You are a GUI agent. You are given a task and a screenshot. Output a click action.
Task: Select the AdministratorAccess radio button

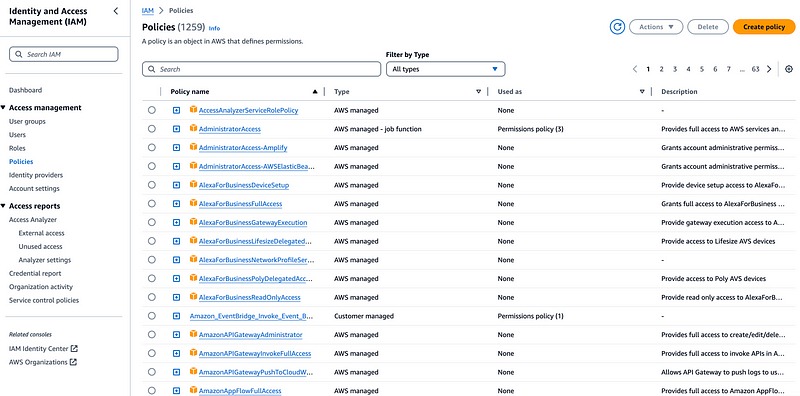(x=152, y=129)
